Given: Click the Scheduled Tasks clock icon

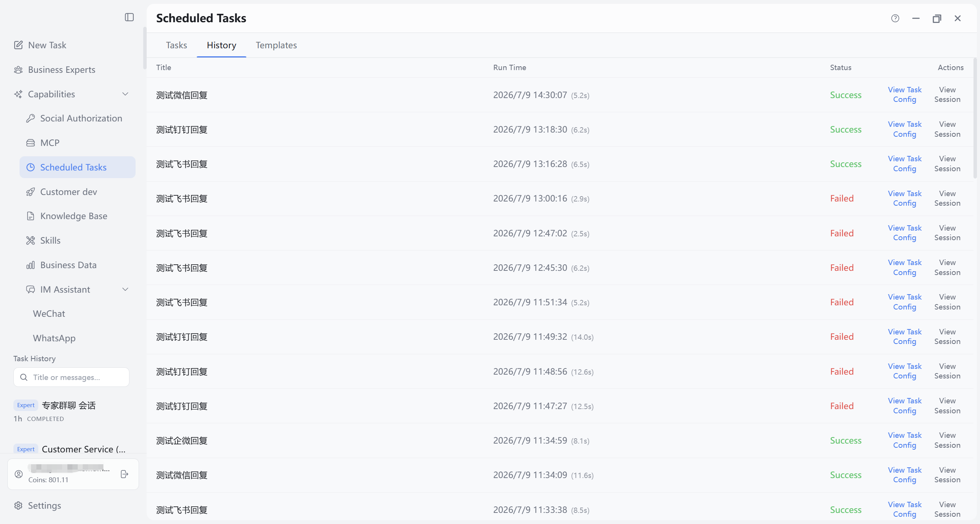Looking at the screenshot, I should click(x=31, y=167).
